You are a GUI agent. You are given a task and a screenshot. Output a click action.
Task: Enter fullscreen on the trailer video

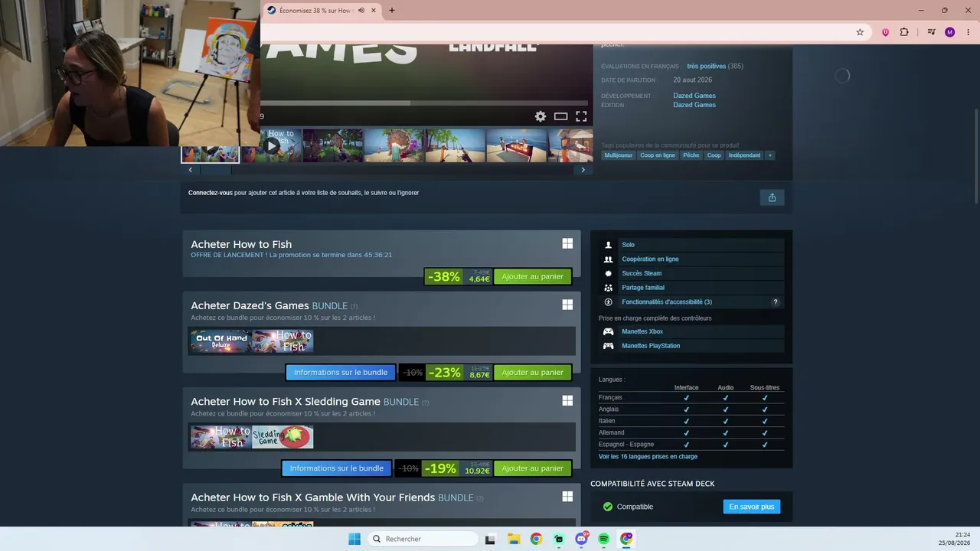(x=581, y=116)
